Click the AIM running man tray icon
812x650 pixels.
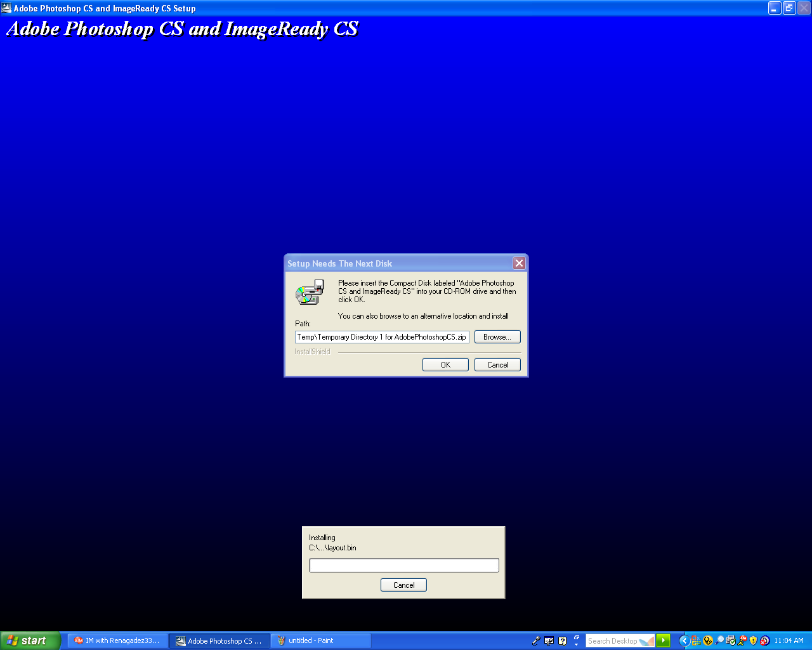[x=742, y=640]
